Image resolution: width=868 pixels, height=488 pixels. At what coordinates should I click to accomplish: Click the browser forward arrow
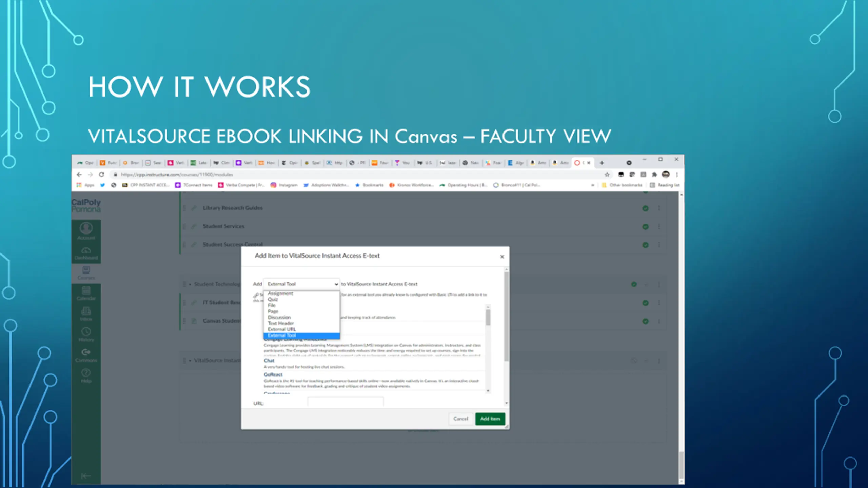pyautogui.click(x=90, y=175)
